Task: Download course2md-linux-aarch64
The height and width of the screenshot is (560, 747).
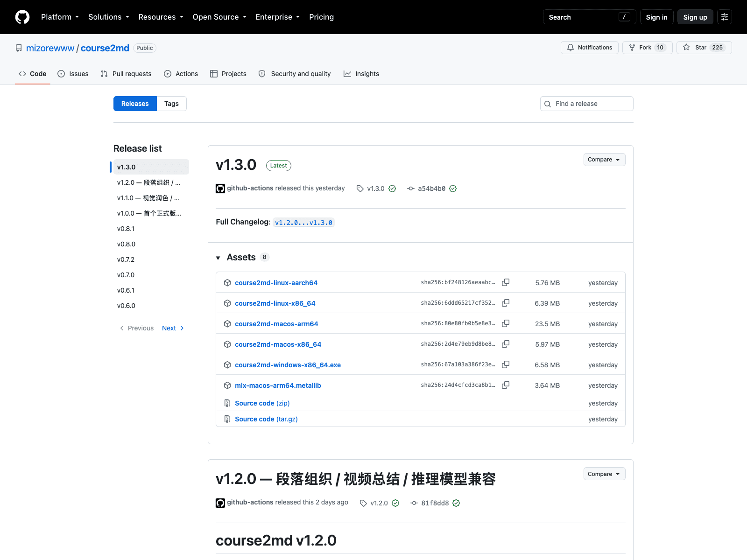Action: coord(276,283)
